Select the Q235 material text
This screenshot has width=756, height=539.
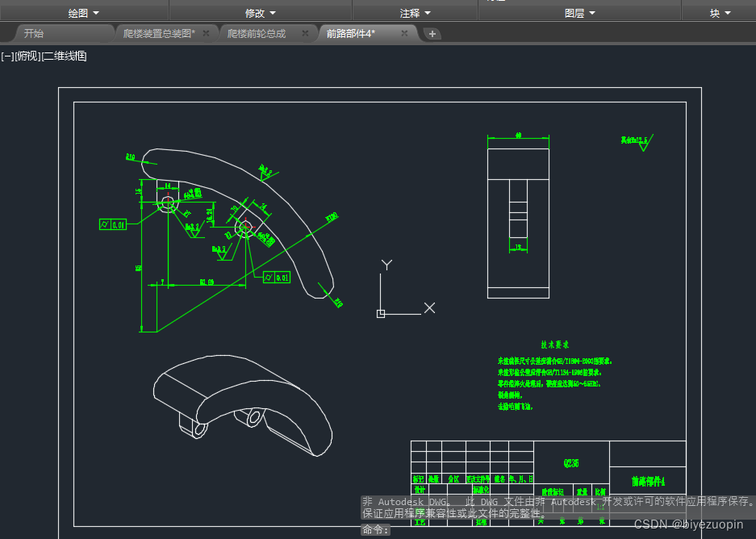(x=571, y=463)
